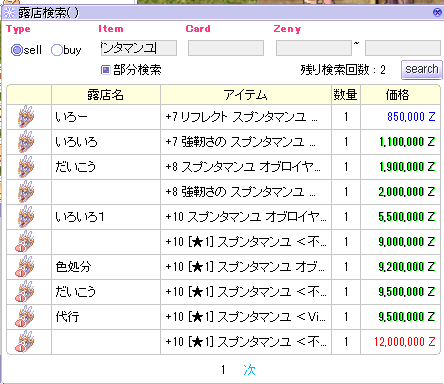
Task: Click the shop icon for the 12,000,000 Z listing
Action: pyautogui.click(x=25, y=342)
